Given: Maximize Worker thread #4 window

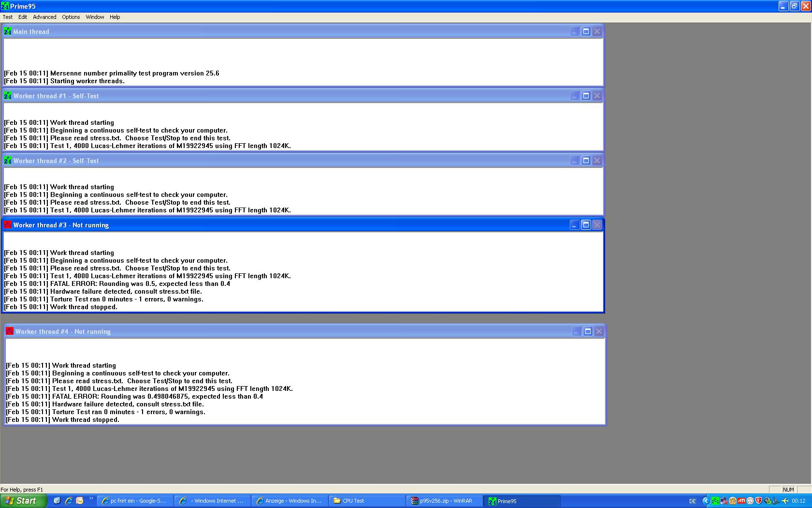Looking at the screenshot, I should pos(588,331).
